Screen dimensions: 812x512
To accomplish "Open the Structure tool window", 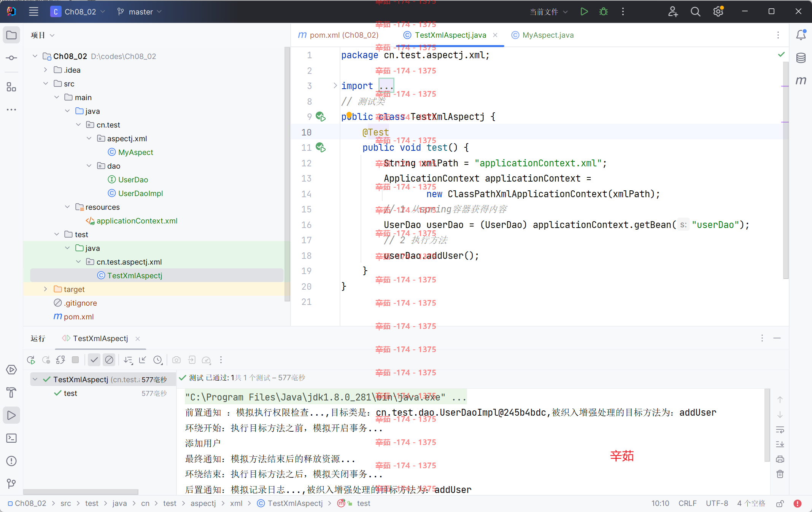I will click(x=11, y=87).
